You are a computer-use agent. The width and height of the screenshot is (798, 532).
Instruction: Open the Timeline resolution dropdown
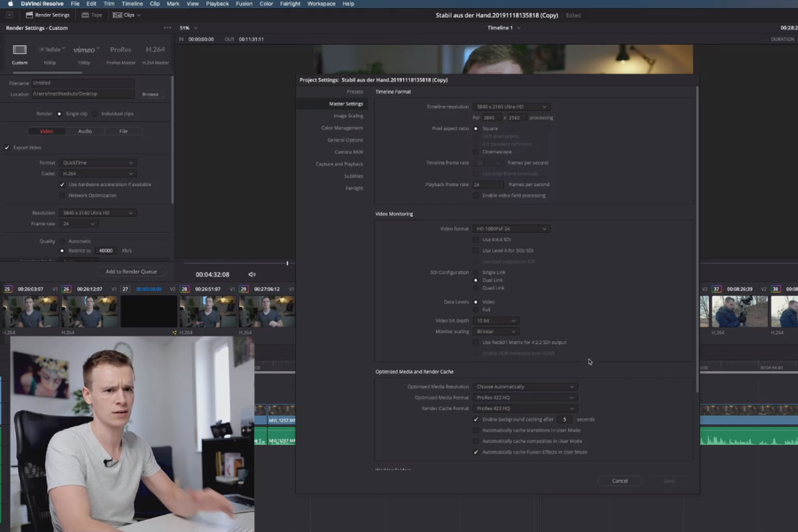[511, 106]
